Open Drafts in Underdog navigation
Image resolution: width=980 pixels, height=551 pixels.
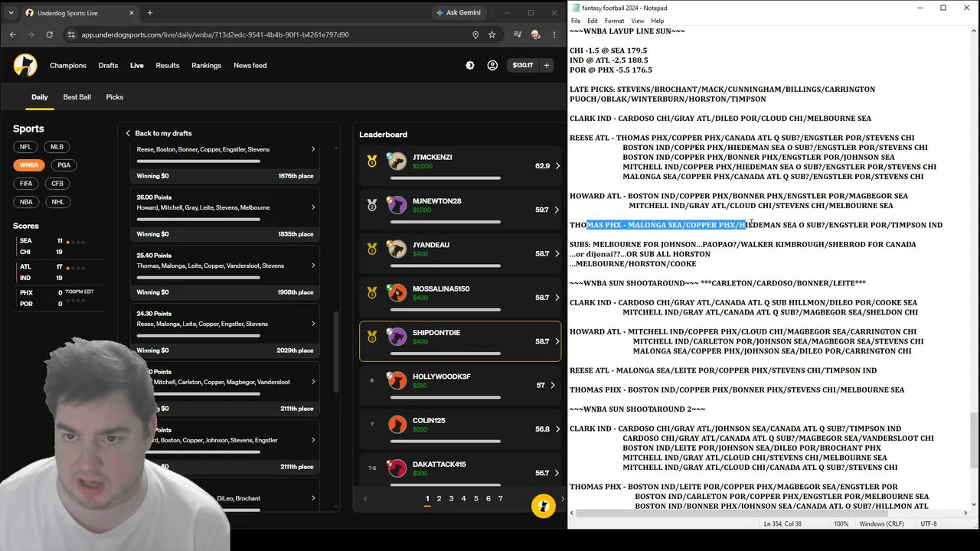(108, 66)
